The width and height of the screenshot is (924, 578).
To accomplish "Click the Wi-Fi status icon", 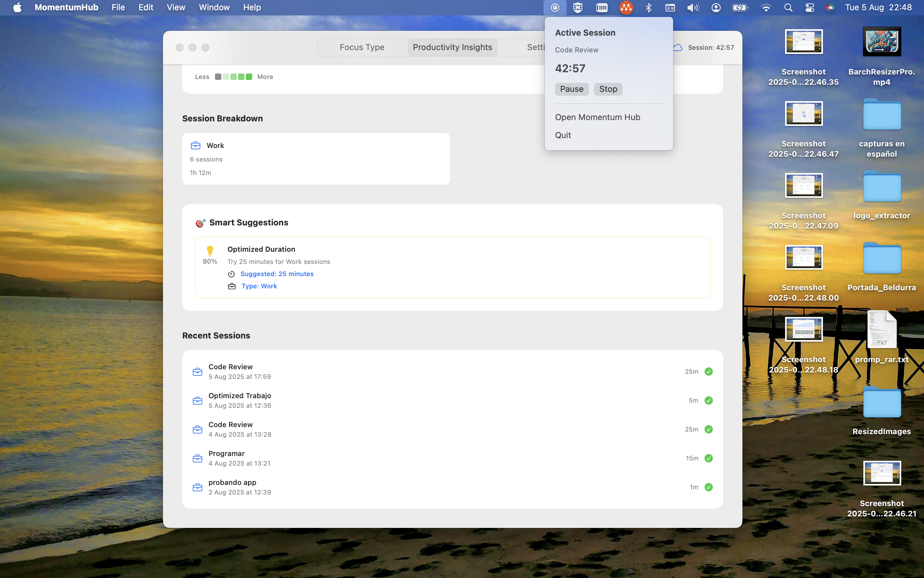I will (766, 8).
